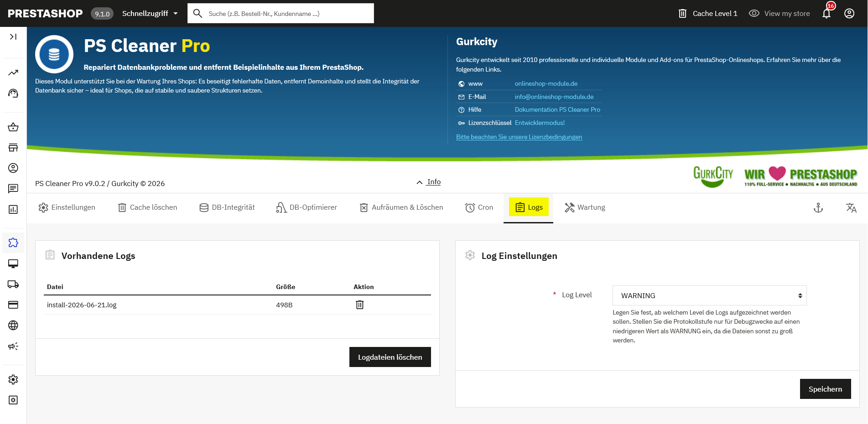Open the orders basket sidebar icon
Viewport: 868px width, 424px height.
coord(13,127)
